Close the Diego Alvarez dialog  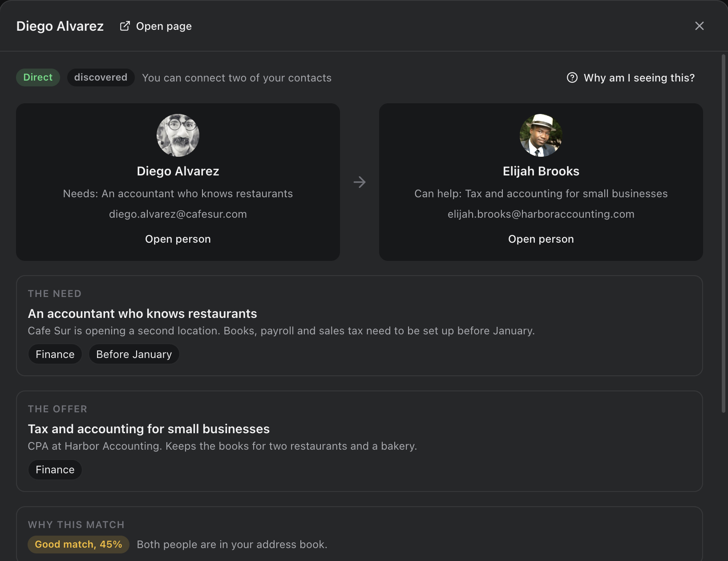pos(700,26)
